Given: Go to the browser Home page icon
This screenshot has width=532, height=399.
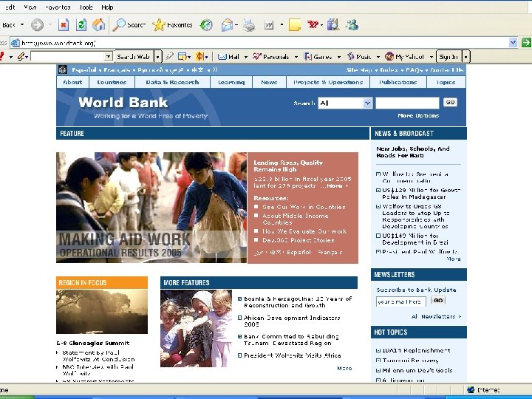Looking at the screenshot, I should tap(99, 24).
